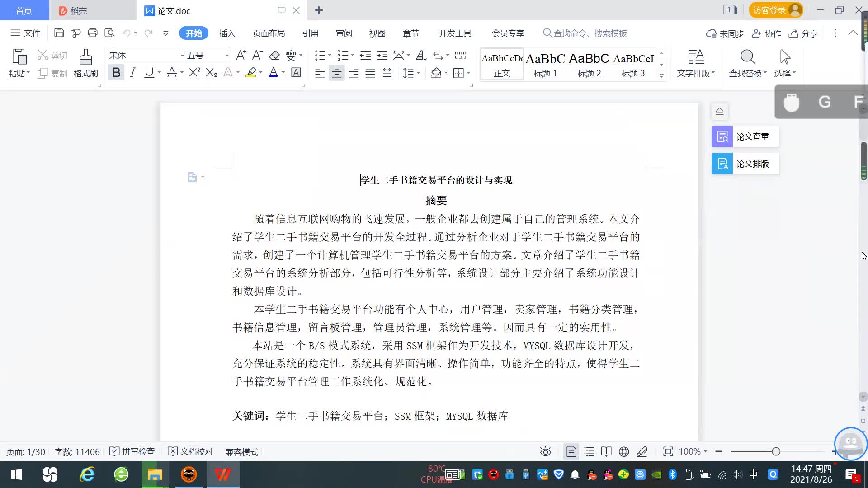Switch to the 插入 ribbon tab
Screen dimensions: 868x488
[x=227, y=33]
